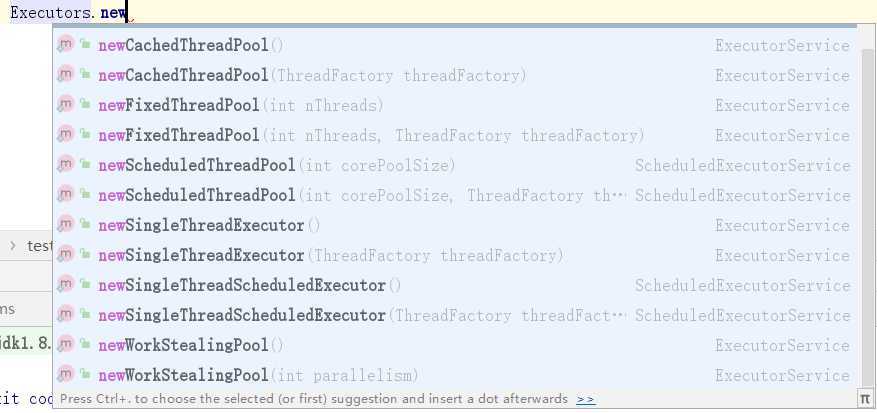Click public-access lock icon of newWorkStealingPool(int parallelism)
877x413 pixels.
click(x=85, y=373)
